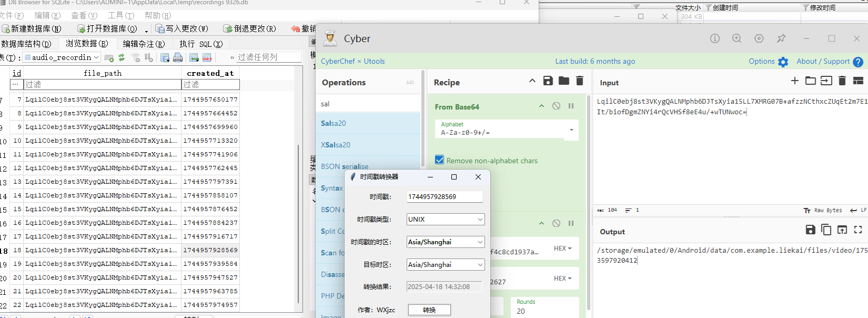Clear input with trash icon
The width and height of the screenshot is (868, 318).
pyautogui.click(x=842, y=81)
